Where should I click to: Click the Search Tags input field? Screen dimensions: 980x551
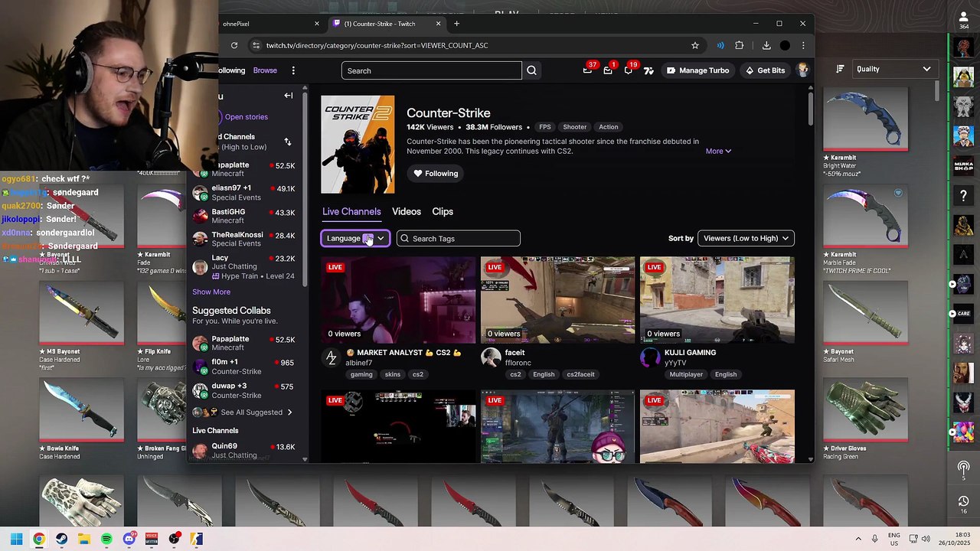point(459,238)
